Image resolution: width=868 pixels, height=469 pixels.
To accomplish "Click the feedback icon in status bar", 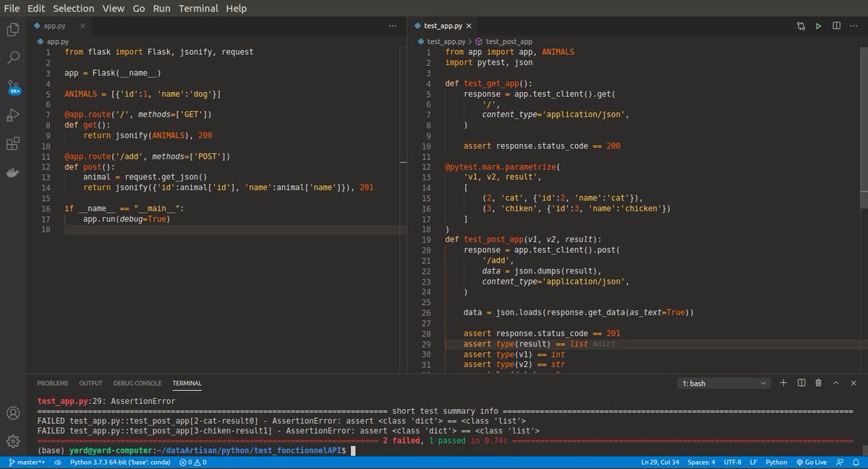I will pyautogui.click(x=840, y=462).
